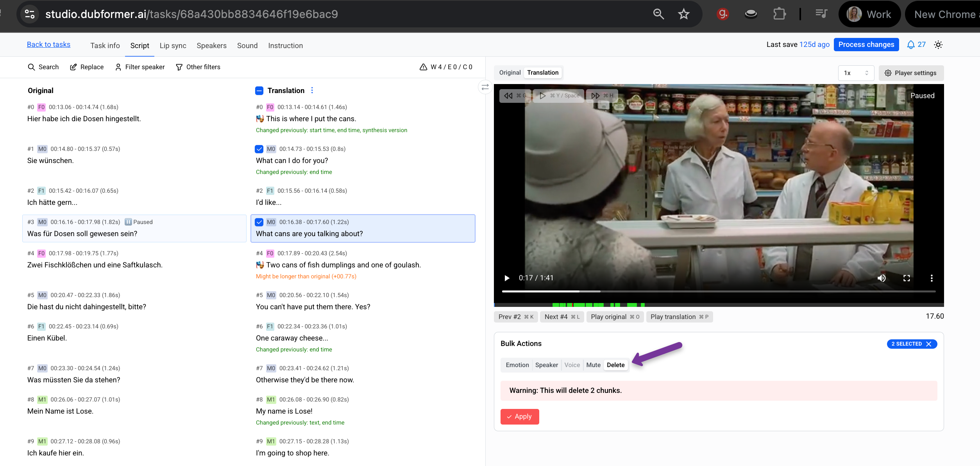Open the browser extensions puzzle icon
This screenshot has width=980, height=466.
pos(779,14)
